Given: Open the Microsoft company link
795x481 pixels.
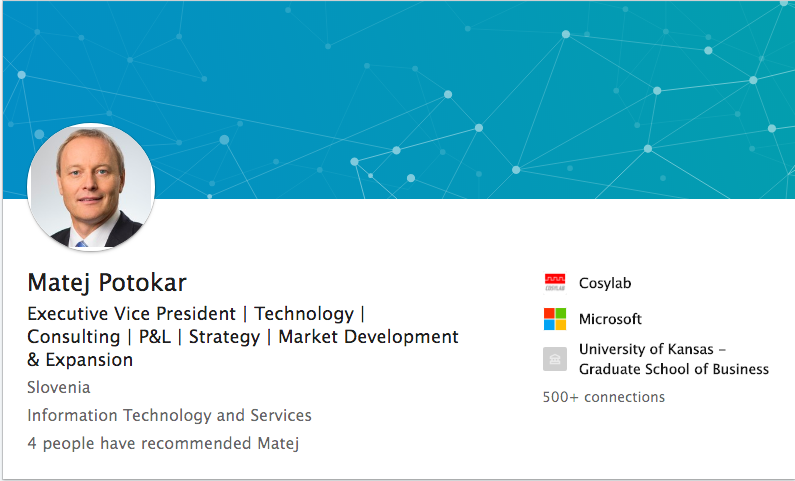Looking at the screenshot, I should 610,319.
